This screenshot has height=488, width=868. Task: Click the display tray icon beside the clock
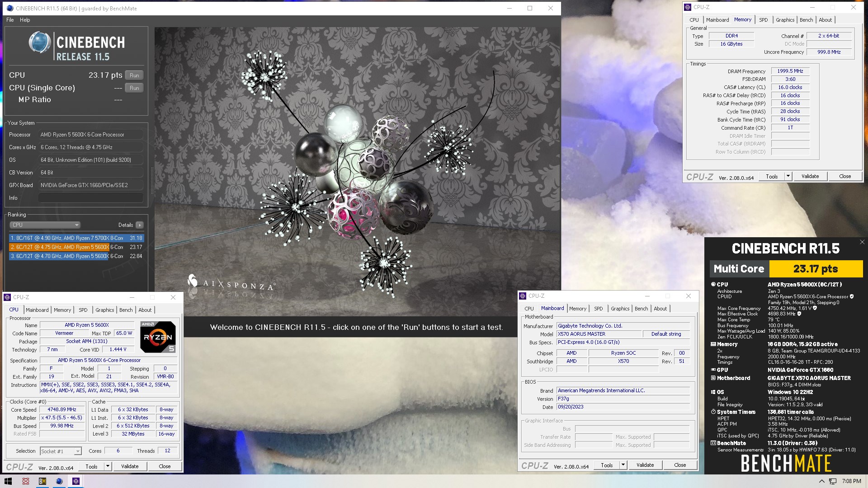tap(833, 481)
